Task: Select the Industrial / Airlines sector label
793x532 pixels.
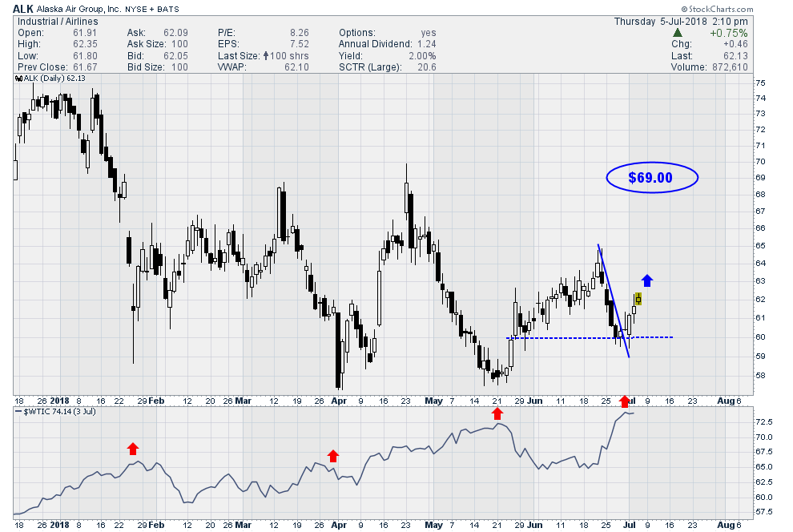Action: click(58, 22)
